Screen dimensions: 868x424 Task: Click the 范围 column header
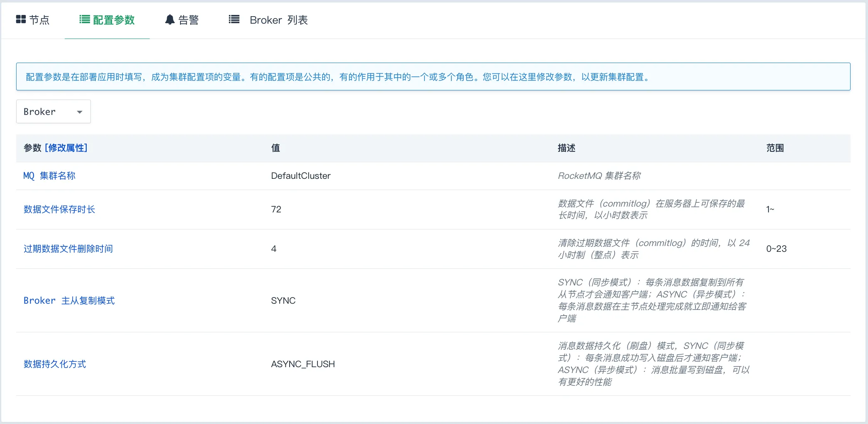tap(775, 148)
